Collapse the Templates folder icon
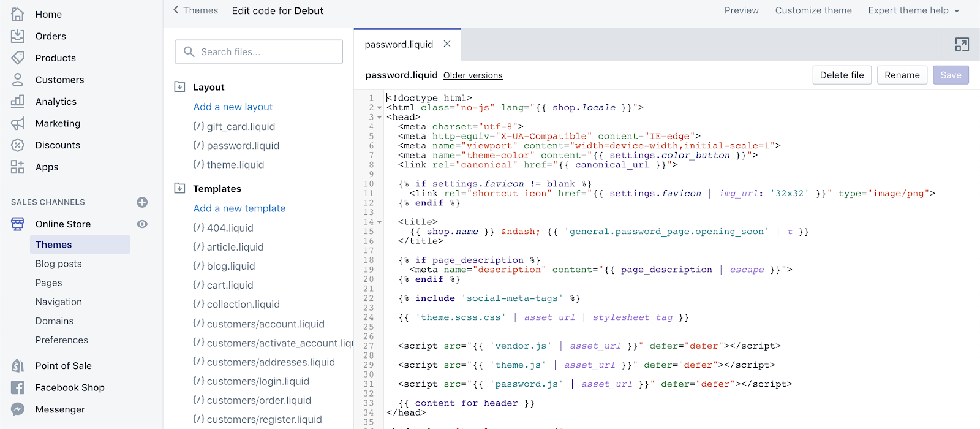This screenshot has height=429, width=980. (180, 188)
